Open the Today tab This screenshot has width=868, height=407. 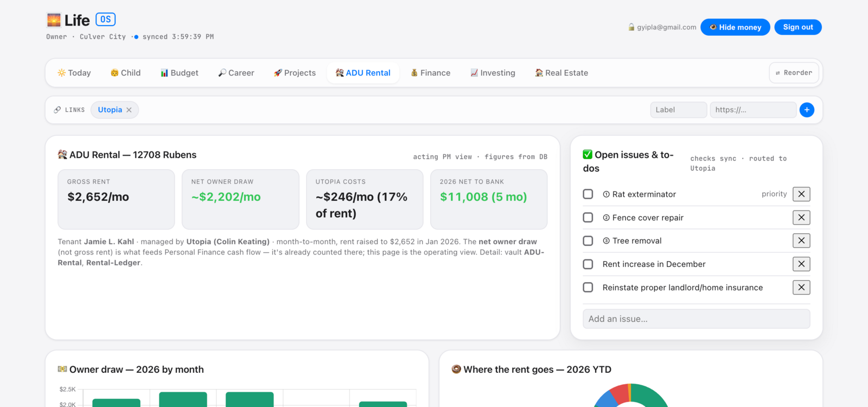(74, 73)
